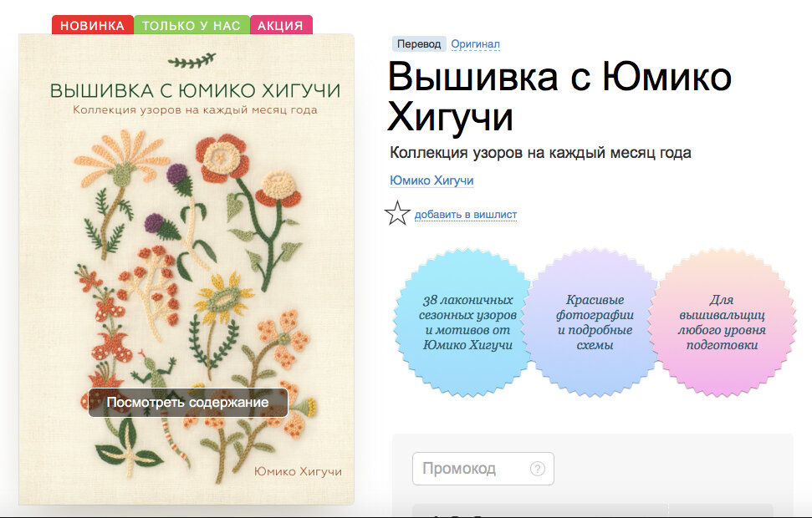Screen dimensions: 812x518
Task: Click the Промокод input field
Action: pos(483,469)
